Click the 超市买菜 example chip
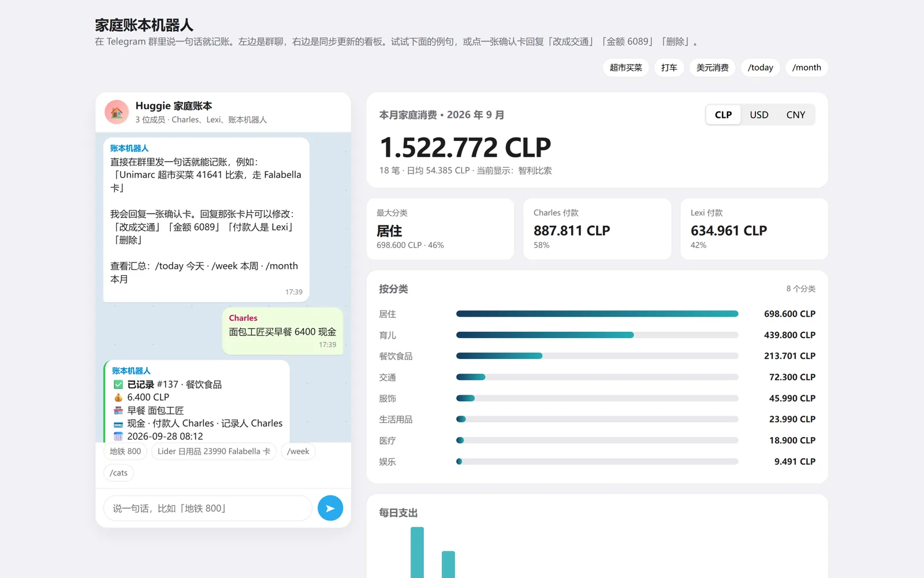 (x=626, y=68)
